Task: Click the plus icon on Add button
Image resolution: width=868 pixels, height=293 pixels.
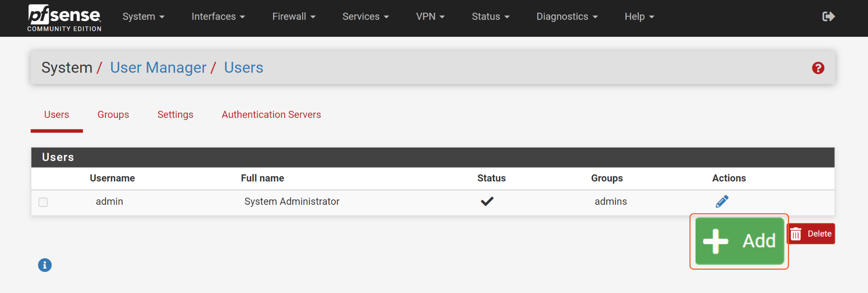Action: (715, 241)
